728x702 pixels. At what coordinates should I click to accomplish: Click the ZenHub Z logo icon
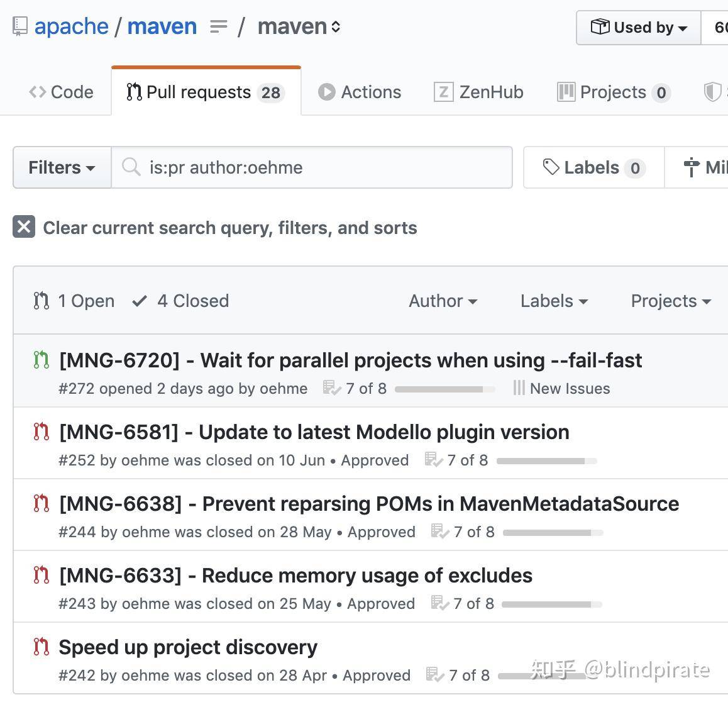pyautogui.click(x=443, y=92)
